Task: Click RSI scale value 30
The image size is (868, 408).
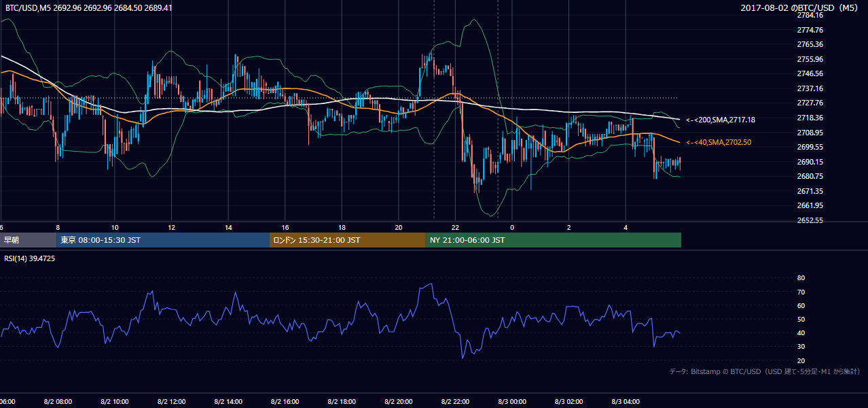Action: [801, 347]
